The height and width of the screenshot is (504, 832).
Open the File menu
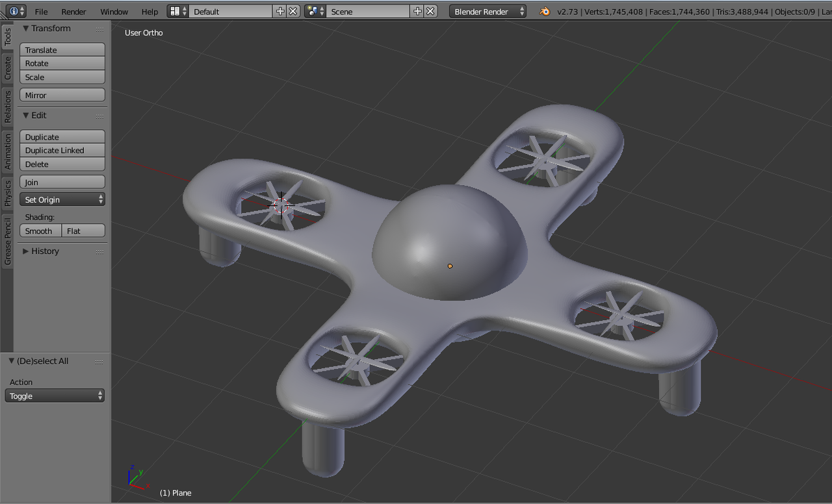41,12
